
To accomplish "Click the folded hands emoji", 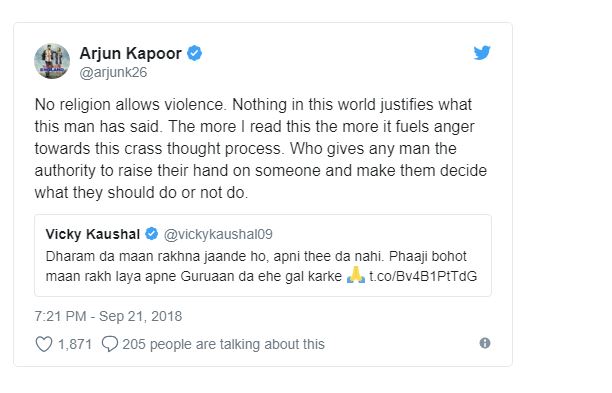I will pos(356,275).
